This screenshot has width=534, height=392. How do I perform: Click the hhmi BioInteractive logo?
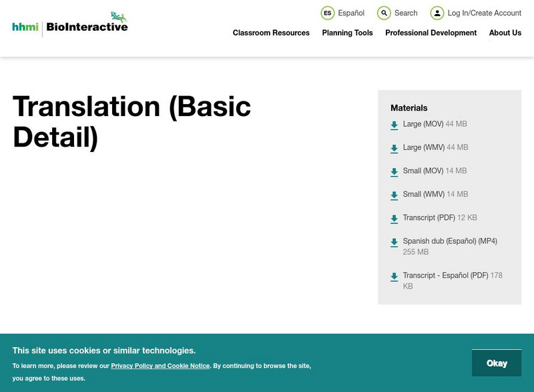(69, 21)
